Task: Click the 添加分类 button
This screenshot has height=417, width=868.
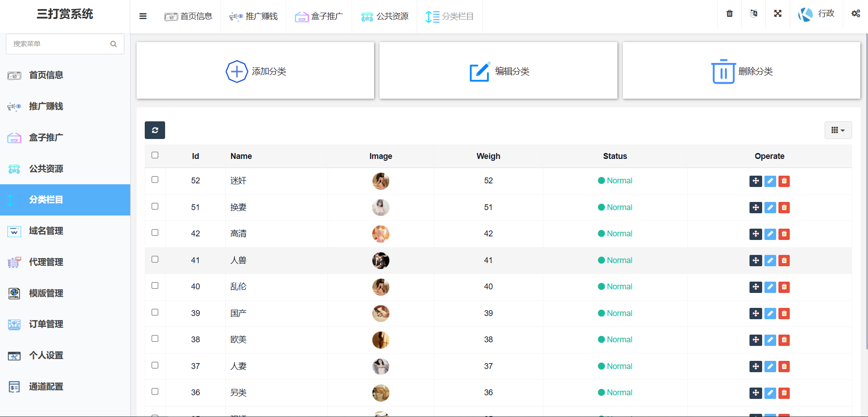Action: click(256, 71)
